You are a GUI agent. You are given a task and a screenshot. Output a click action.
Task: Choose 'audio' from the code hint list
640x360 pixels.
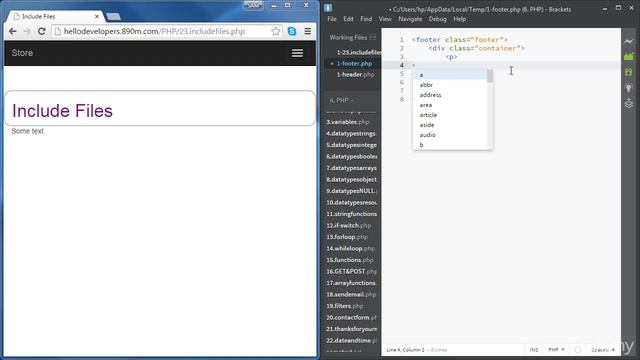click(x=450, y=135)
